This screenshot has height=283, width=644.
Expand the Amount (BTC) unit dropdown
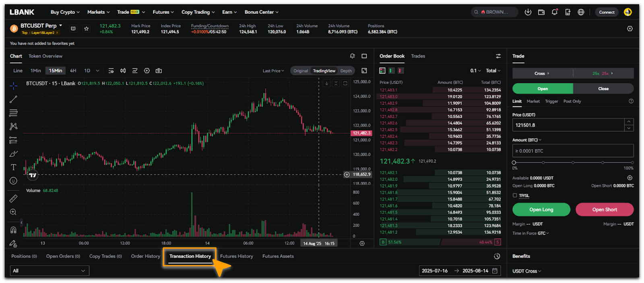527,140
